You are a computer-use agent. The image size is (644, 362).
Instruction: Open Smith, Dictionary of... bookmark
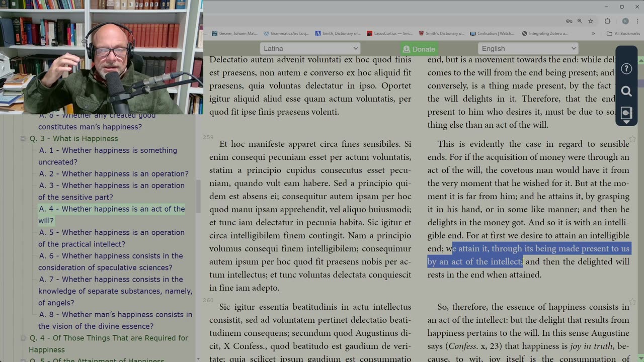click(x=338, y=34)
